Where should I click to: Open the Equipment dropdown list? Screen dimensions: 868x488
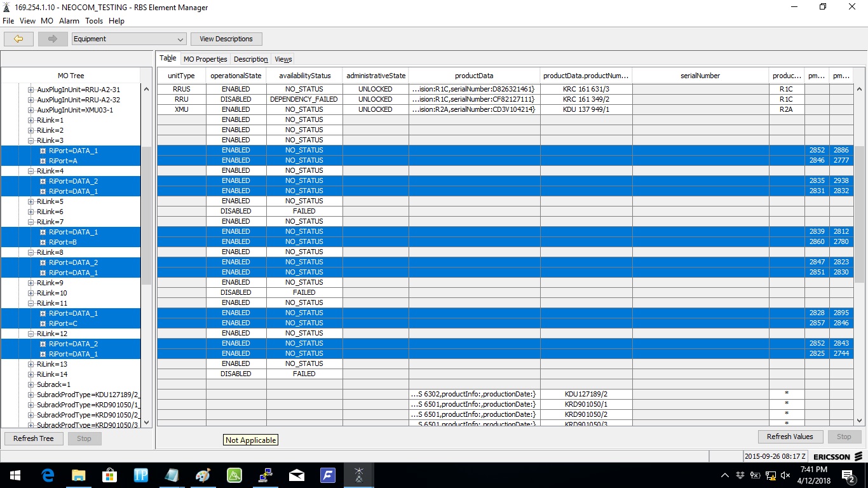pos(129,39)
